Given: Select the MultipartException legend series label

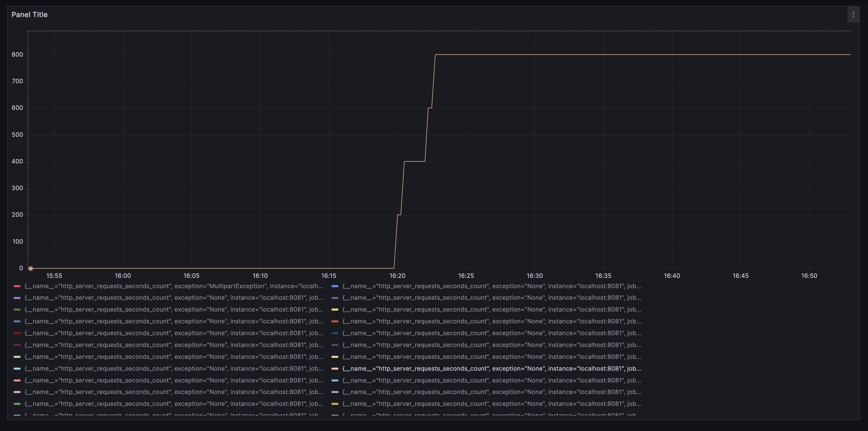Looking at the screenshot, I should click(174, 286).
